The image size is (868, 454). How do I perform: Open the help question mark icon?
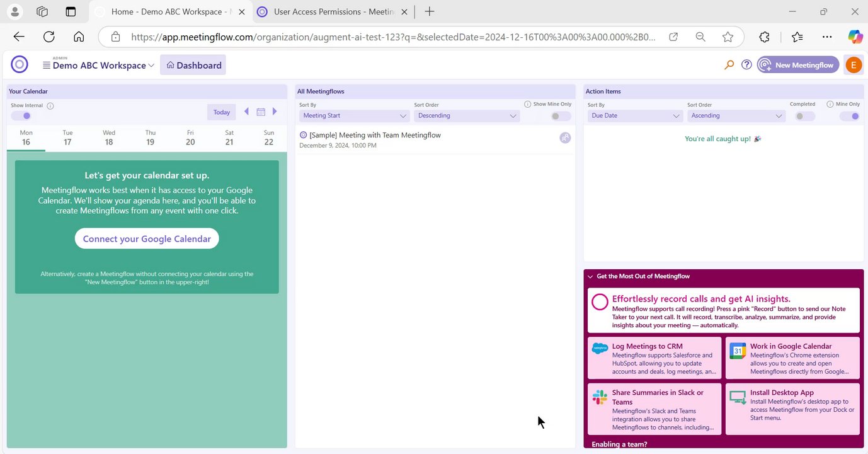tap(746, 64)
